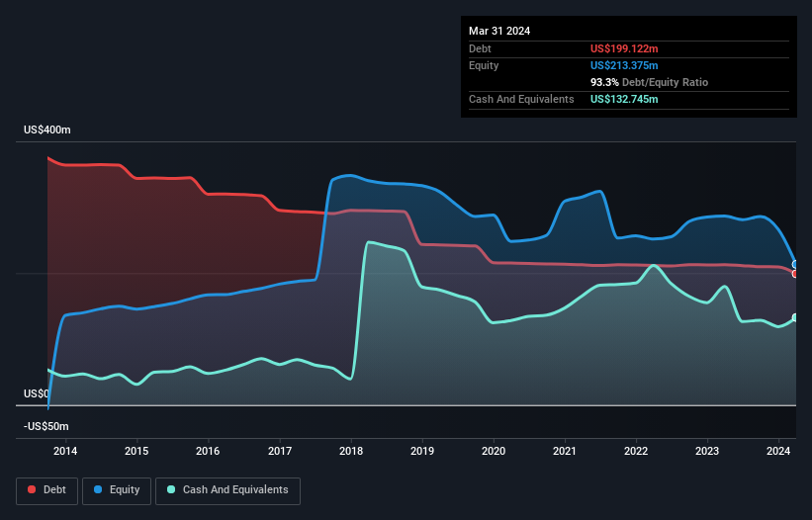Viewport: 812px width, 520px height.
Task: Toggle the Equity series legend button
Action: (117, 490)
